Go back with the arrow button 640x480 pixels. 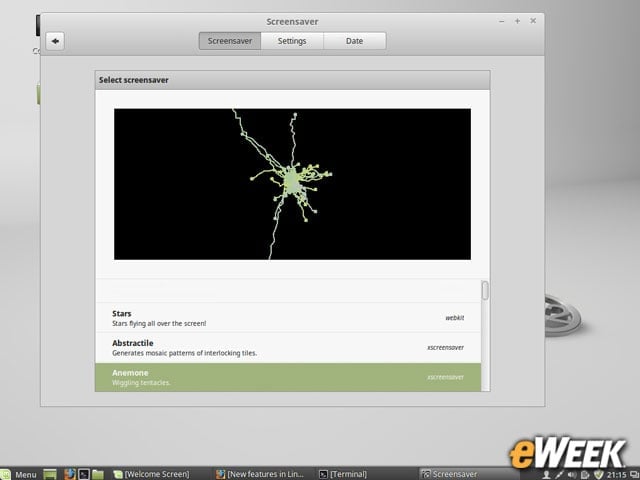55,41
